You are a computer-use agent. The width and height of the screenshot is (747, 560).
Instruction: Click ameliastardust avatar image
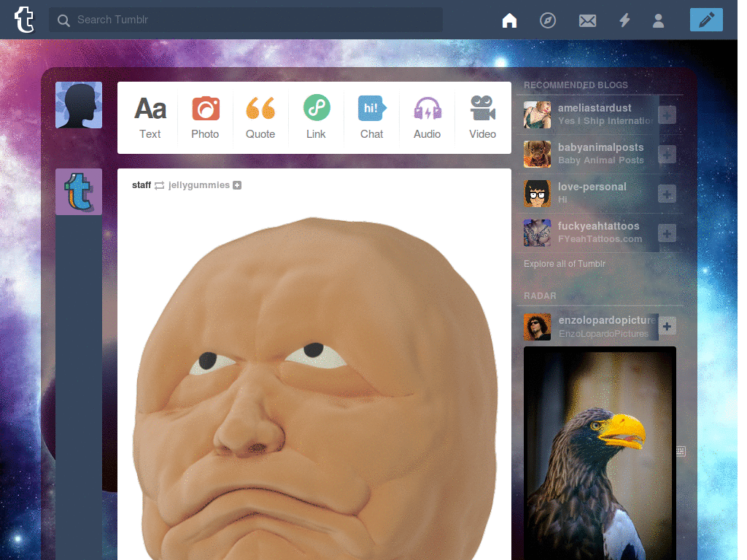pyautogui.click(x=537, y=114)
